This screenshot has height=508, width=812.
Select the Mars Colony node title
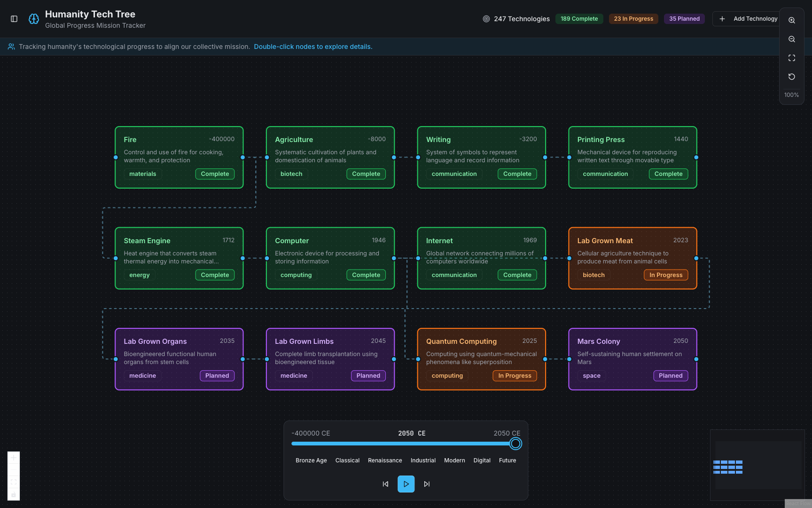pos(599,341)
